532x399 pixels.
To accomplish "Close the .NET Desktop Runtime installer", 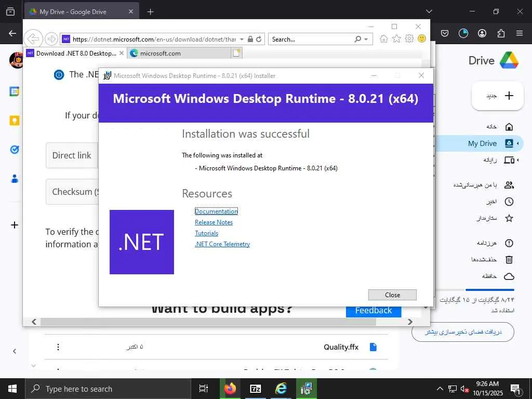I will [392, 295].
